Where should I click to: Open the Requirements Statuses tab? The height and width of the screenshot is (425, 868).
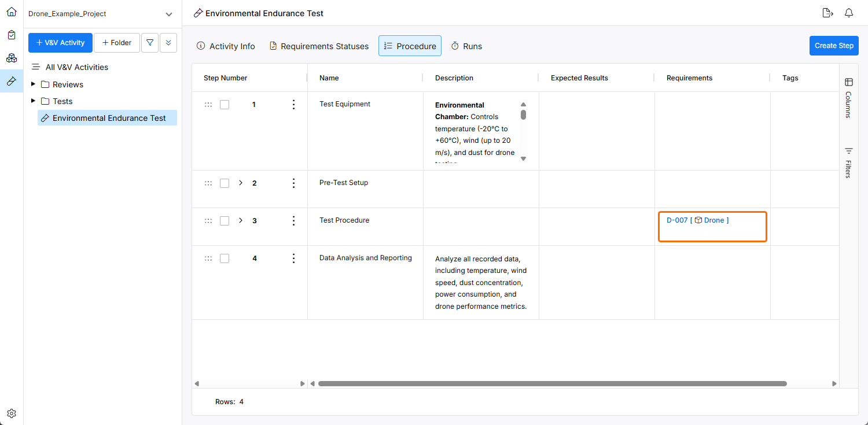(319, 46)
